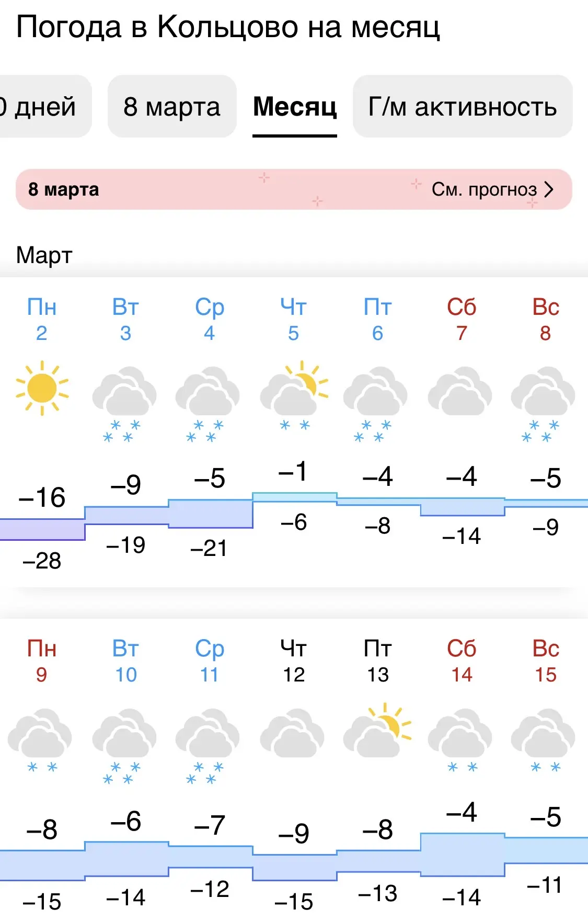Select the Месяц tab
The image size is (588, 921).
(295, 107)
